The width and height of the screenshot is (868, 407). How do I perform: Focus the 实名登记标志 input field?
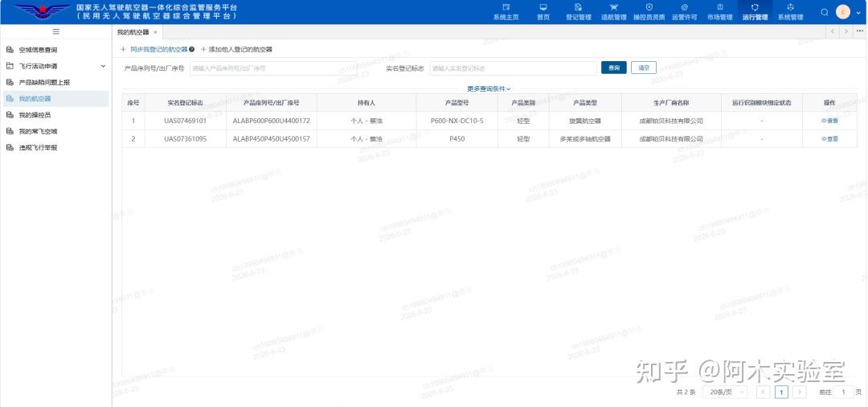[513, 68]
